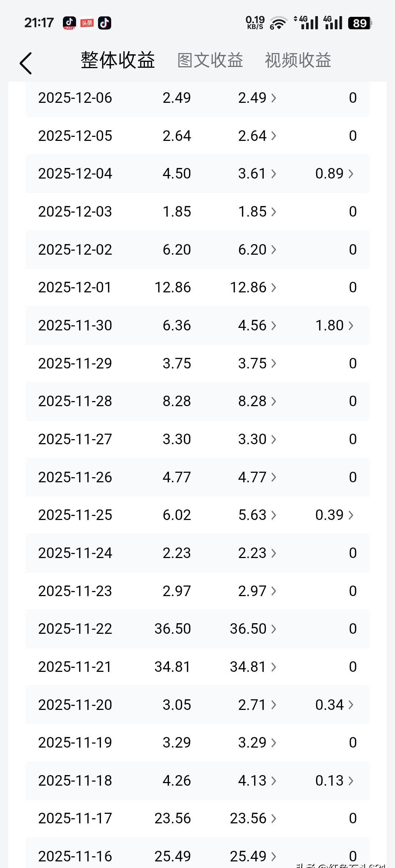Select the 2025-12-06 date row
Image resolution: width=395 pixels, height=868 pixels.
197,98
